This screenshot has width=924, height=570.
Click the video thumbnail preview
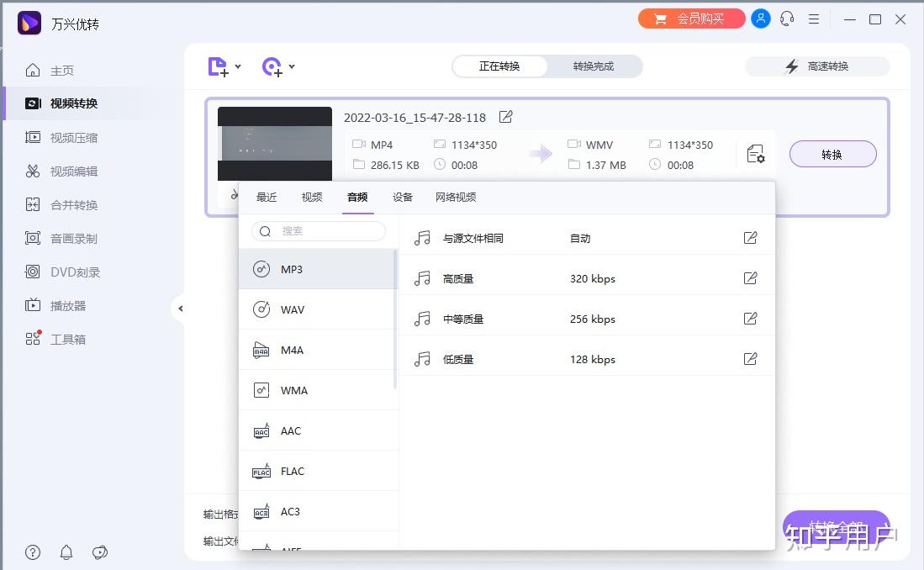(x=275, y=144)
